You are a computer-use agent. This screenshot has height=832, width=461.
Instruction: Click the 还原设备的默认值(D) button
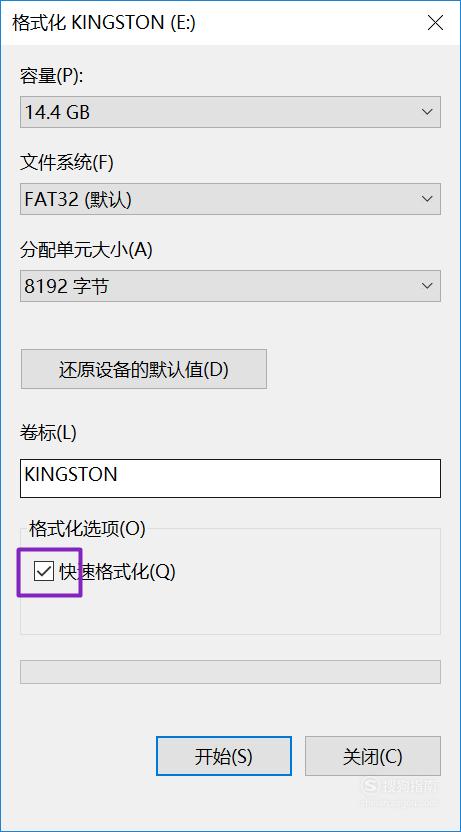(x=144, y=369)
